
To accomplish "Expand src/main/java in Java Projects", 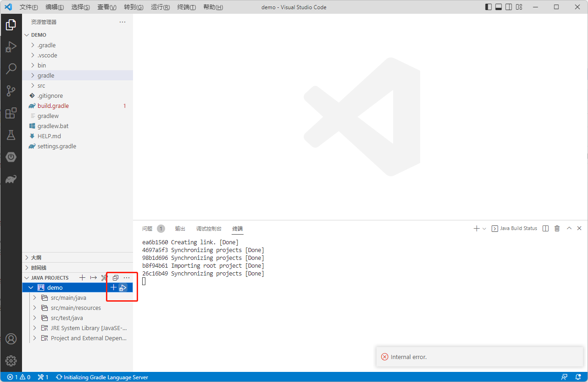I will 34,298.
